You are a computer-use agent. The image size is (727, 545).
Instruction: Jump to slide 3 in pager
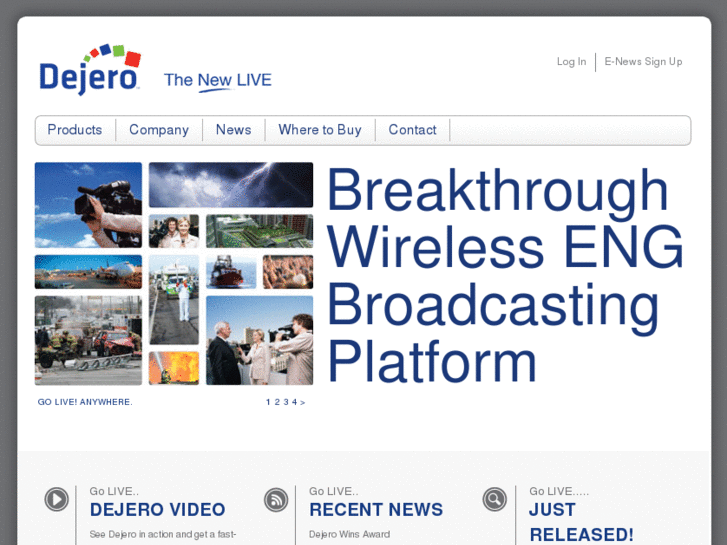(x=286, y=402)
